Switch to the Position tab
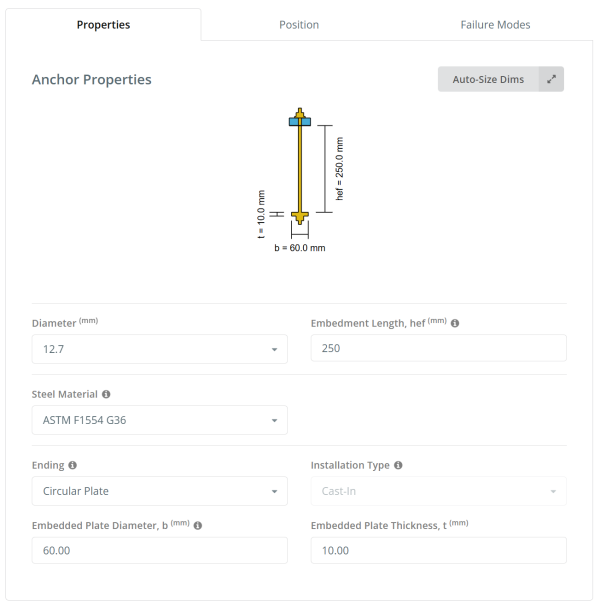 (299, 25)
